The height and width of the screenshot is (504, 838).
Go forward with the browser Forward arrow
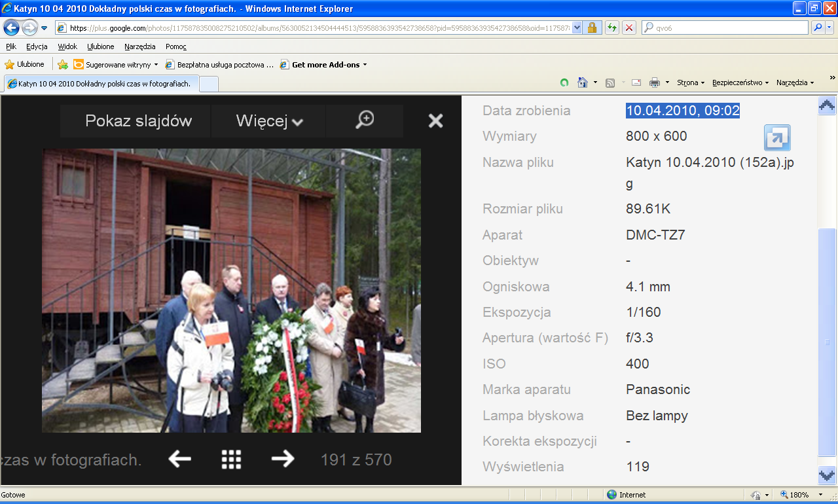(29, 27)
